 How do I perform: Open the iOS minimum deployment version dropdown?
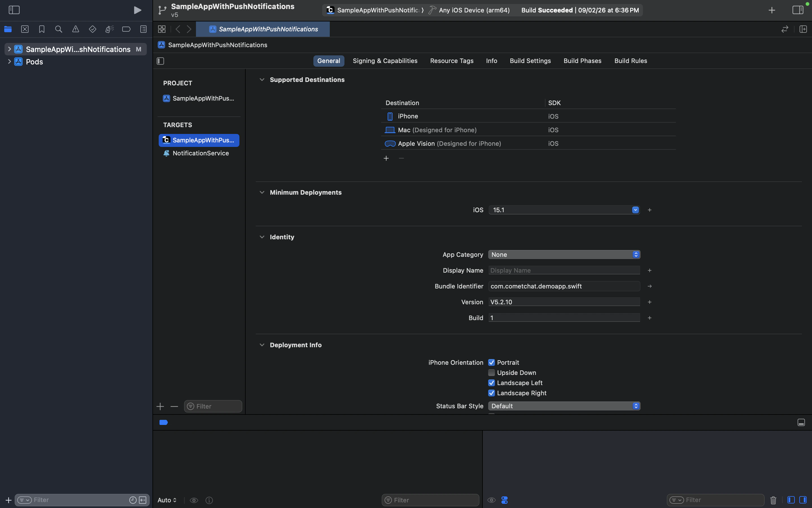(634, 210)
